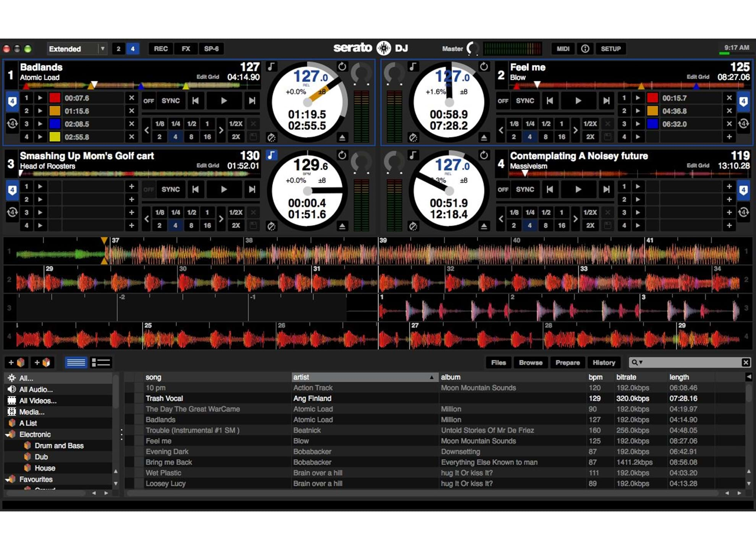Add cue point in slot 1 of deck 3
This screenshot has width=756, height=550.
click(131, 186)
